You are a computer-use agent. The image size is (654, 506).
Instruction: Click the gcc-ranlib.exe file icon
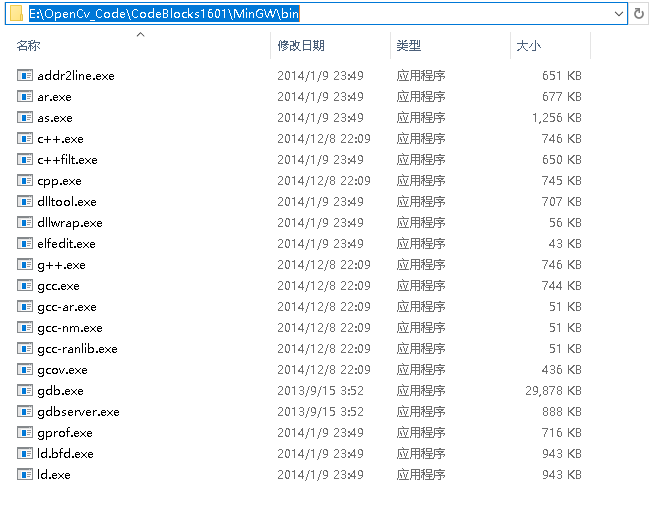point(25,349)
